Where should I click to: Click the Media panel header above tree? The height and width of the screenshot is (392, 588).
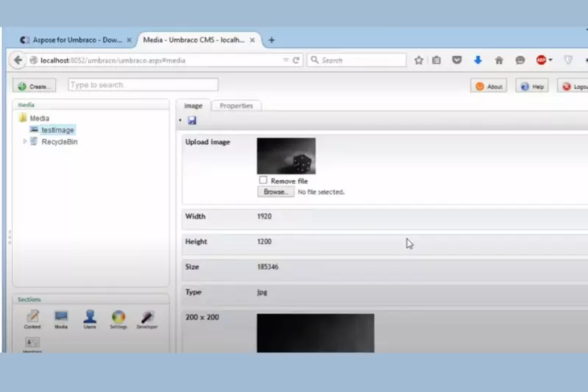[90, 104]
